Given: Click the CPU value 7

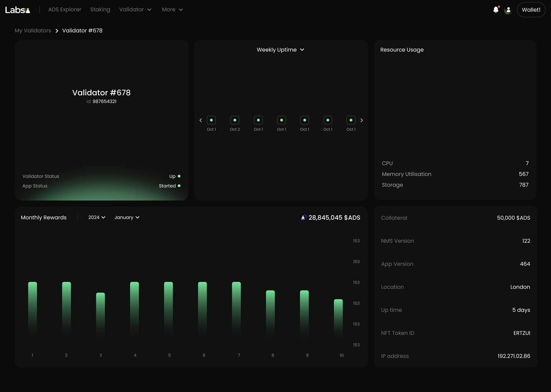Looking at the screenshot, I should (527, 163).
